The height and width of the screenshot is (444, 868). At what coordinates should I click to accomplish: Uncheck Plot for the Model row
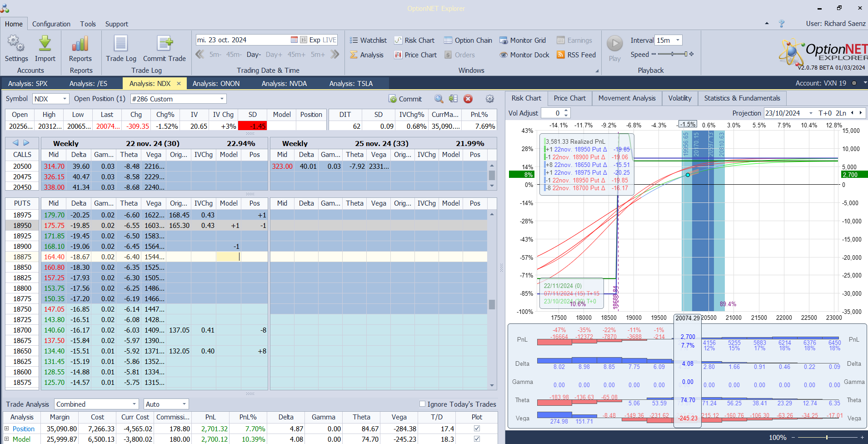click(477, 439)
